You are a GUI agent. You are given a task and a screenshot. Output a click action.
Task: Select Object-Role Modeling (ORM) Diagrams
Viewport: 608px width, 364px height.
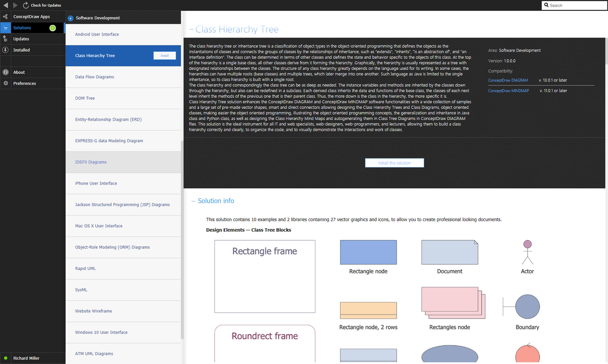123,247
